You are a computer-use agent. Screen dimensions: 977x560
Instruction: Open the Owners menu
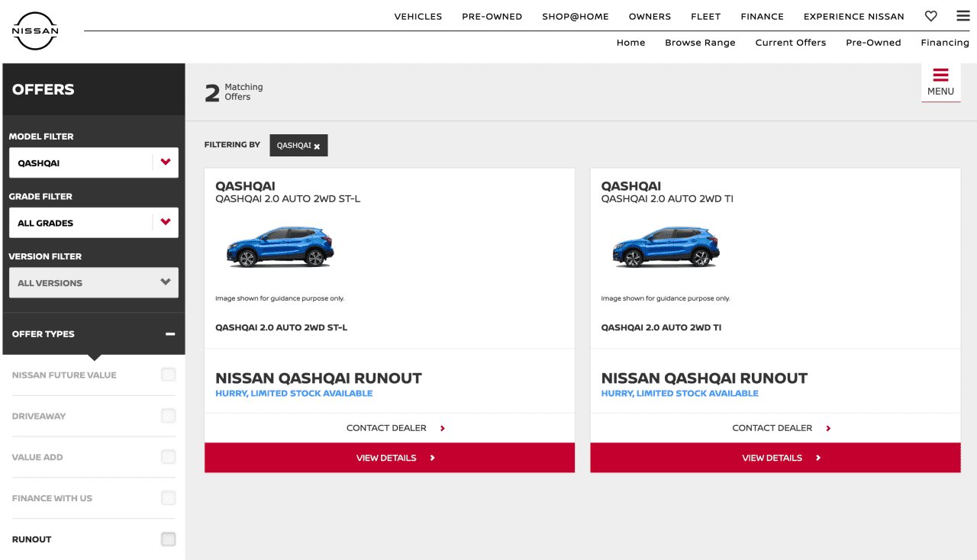point(650,17)
